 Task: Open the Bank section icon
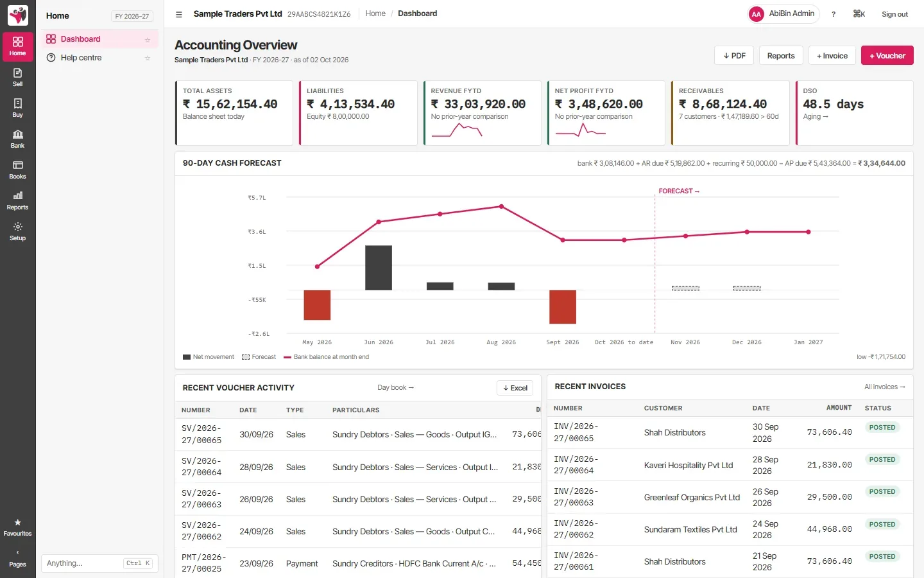(17, 139)
